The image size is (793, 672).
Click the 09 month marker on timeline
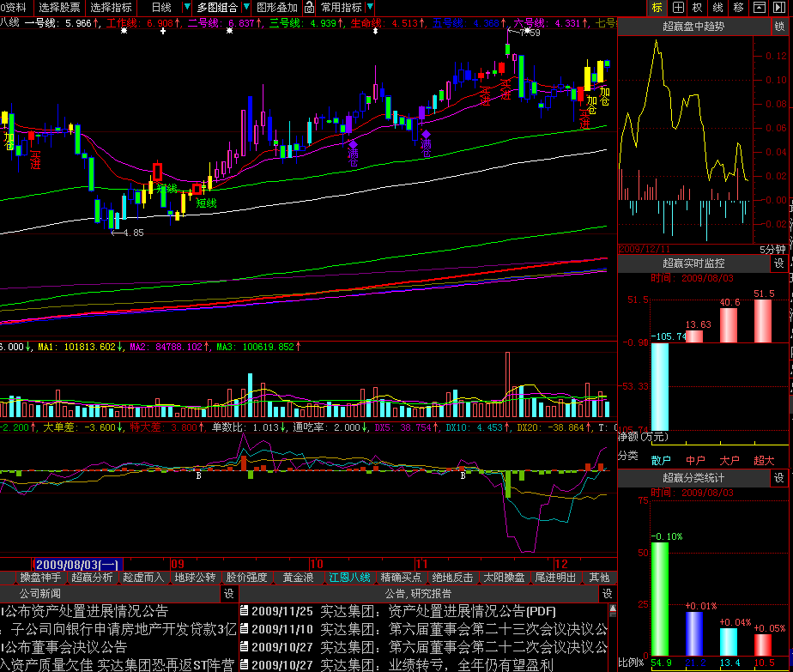point(178,565)
